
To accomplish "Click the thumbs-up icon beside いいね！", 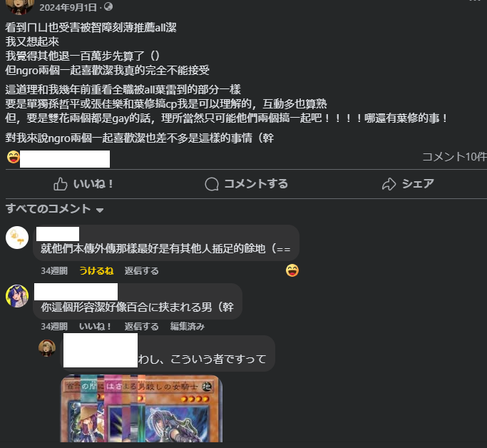I will click(x=61, y=184).
